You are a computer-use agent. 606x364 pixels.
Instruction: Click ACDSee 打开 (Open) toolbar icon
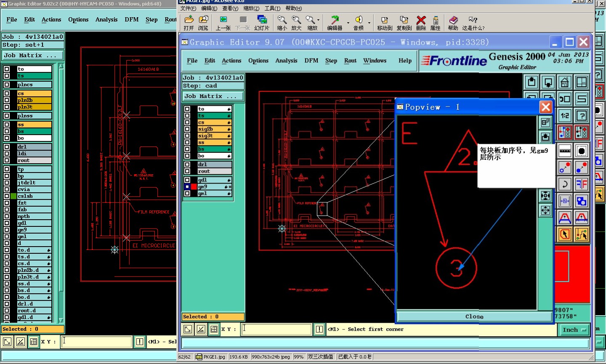[189, 22]
